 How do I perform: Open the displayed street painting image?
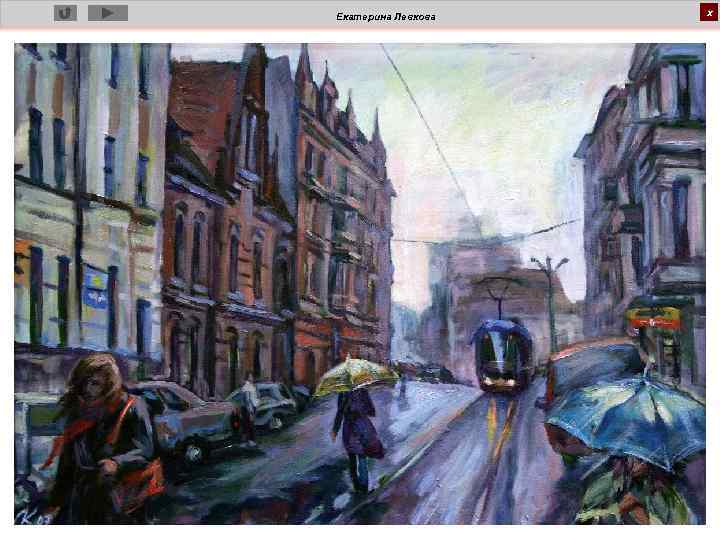click(360, 284)
